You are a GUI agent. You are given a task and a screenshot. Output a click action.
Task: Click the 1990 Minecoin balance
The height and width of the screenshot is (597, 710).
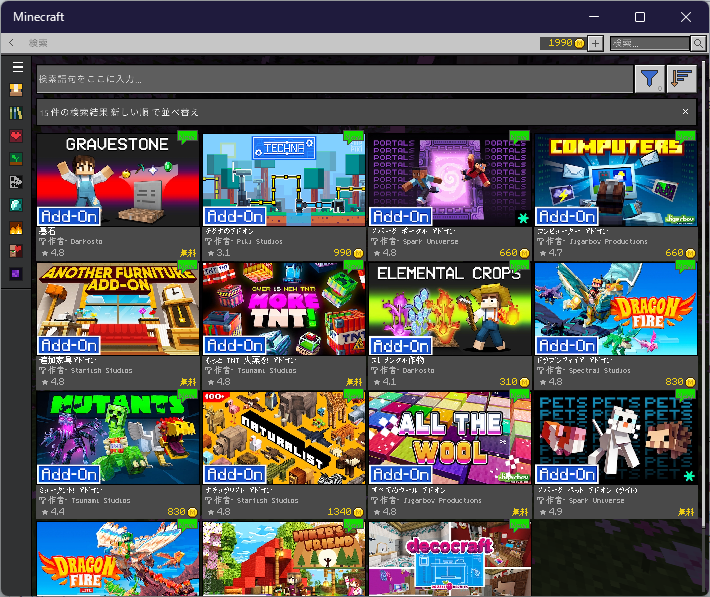[x=562, y=43]
